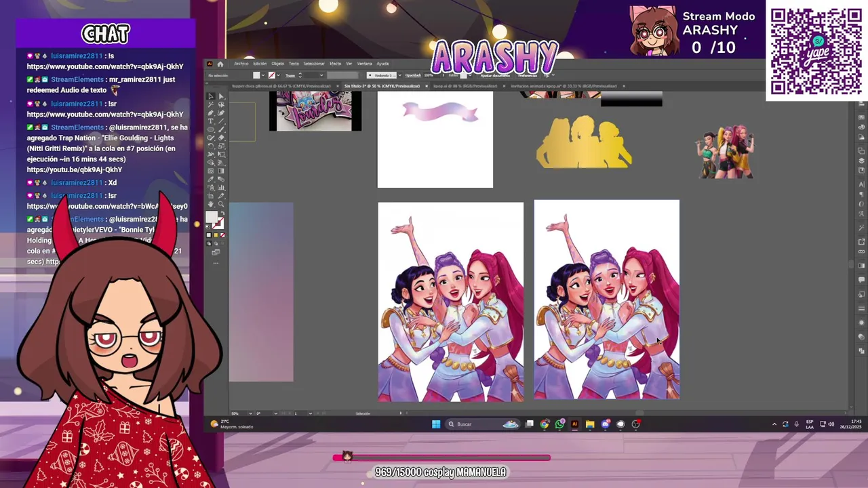
Task: Select the Type tool
Action: coord(211,121)
